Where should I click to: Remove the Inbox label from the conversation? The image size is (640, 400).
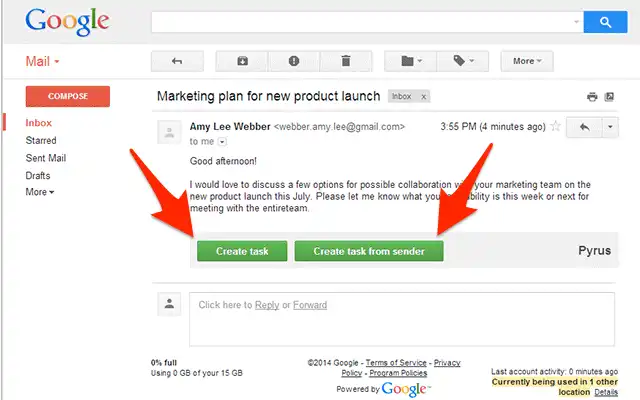coord(424,97)
